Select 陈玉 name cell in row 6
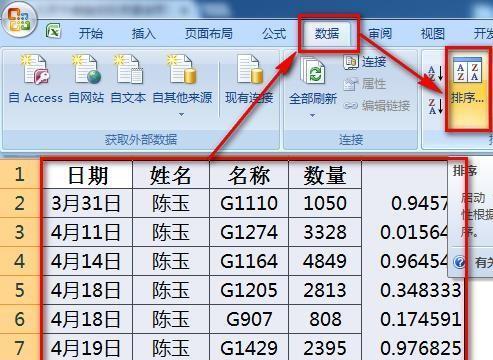Image resolution: width=493 pixels, height=360 pixels. coord(171,319)
